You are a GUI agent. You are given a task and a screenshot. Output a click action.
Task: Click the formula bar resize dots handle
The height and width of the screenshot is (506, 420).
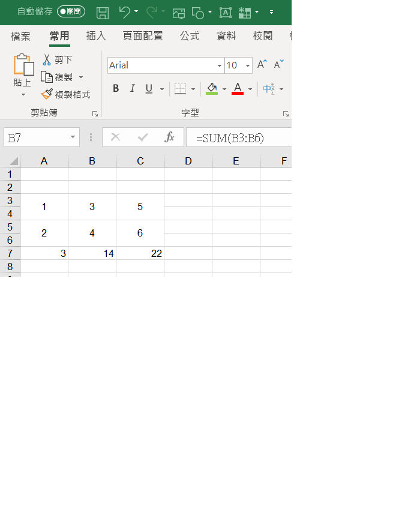(x=91, y=137)
